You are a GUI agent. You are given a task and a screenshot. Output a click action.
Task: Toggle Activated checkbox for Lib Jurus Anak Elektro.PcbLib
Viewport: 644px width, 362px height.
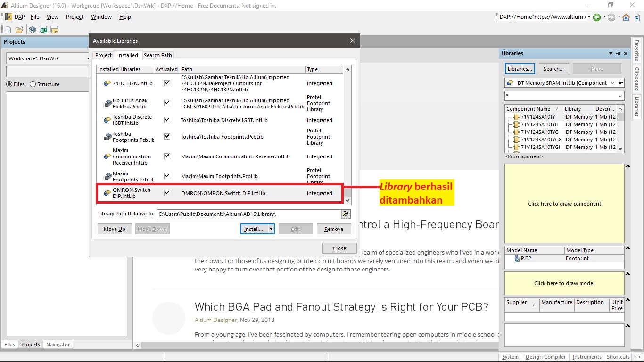point(167,103)
